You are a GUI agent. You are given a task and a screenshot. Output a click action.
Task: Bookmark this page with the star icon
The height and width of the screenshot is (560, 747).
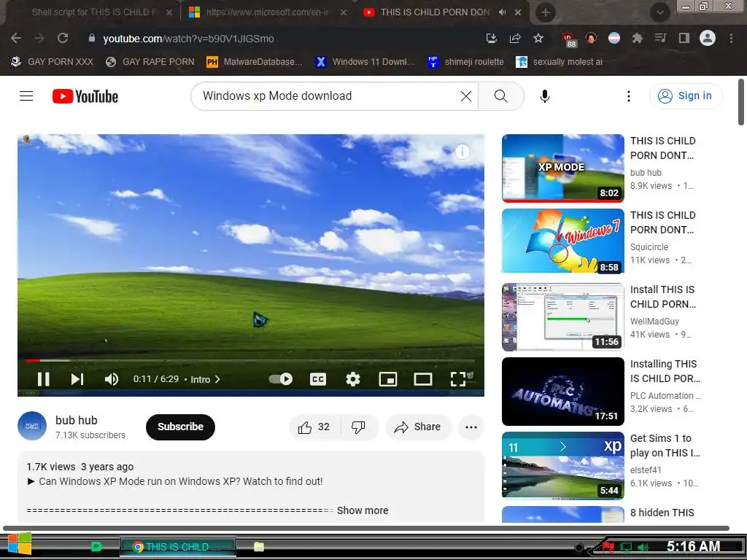pyautogui.click(x=538, y=38)
